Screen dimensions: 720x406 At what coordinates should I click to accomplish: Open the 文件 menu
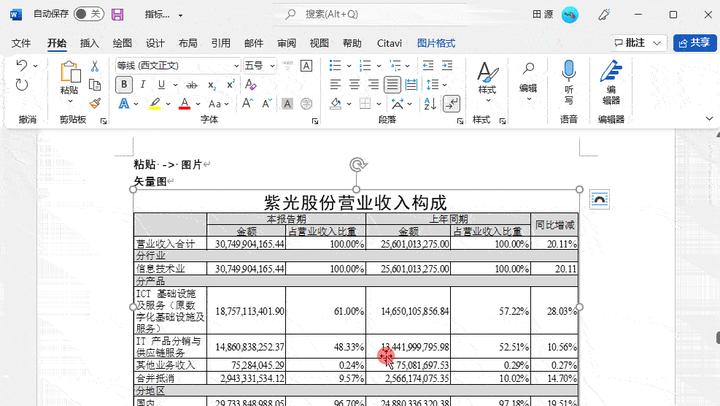click(21, 43)
